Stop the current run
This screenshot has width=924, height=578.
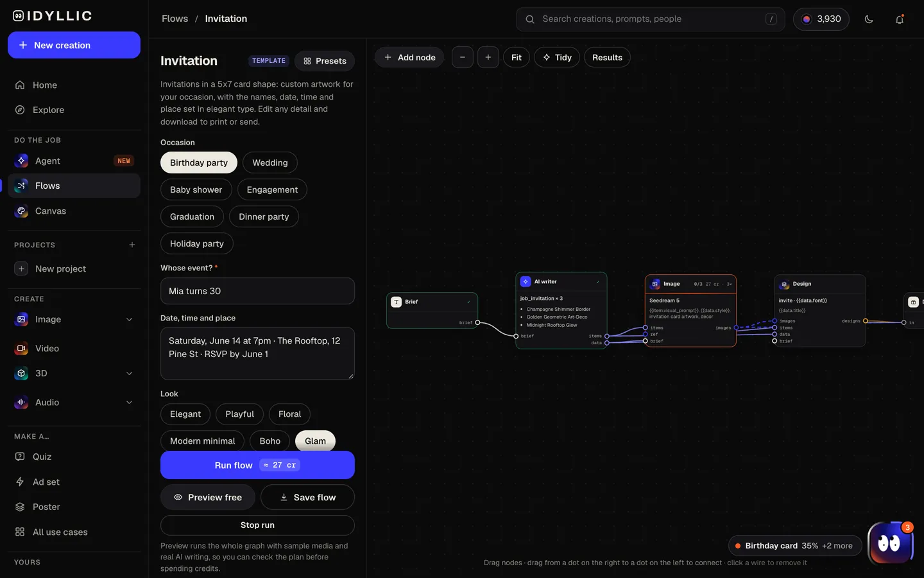point(257,525)
